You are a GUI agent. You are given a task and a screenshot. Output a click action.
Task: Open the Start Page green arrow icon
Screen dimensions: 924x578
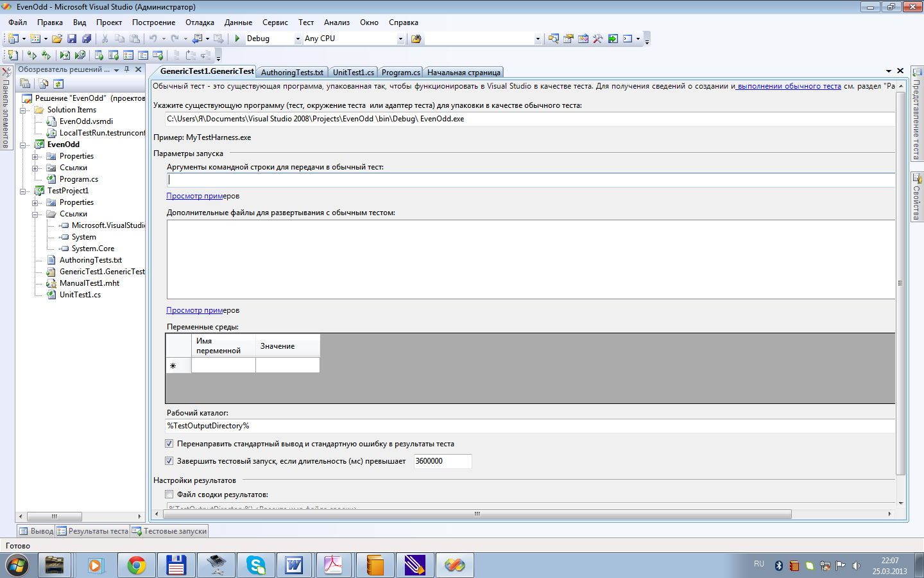[613, 39]
